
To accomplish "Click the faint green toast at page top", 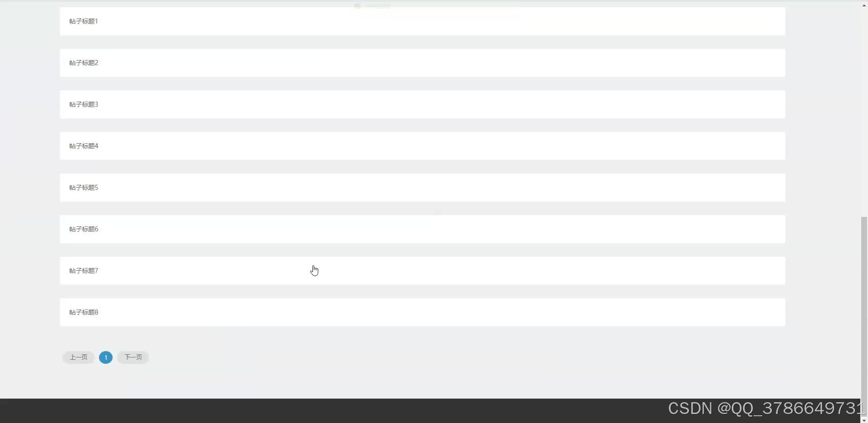I will pos(373,6).
